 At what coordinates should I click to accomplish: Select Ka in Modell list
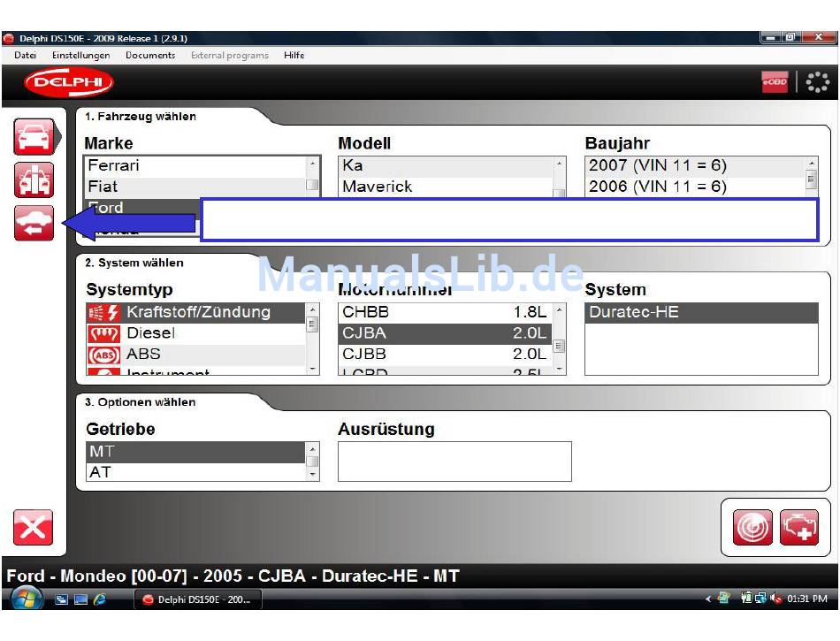(446, 165)
